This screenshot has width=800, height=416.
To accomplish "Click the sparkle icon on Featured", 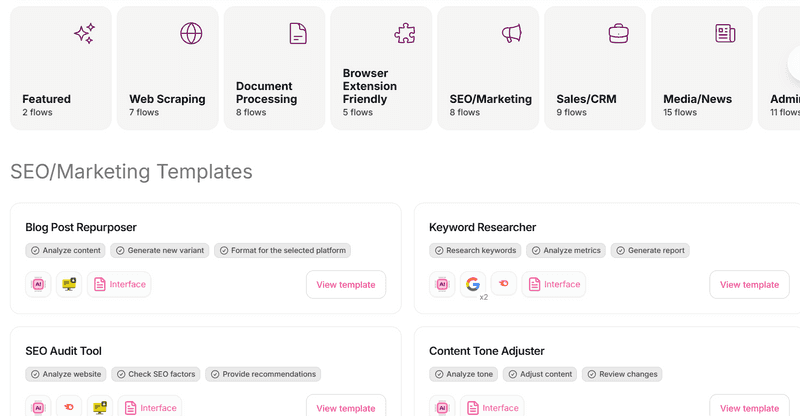I will point(85,34).
